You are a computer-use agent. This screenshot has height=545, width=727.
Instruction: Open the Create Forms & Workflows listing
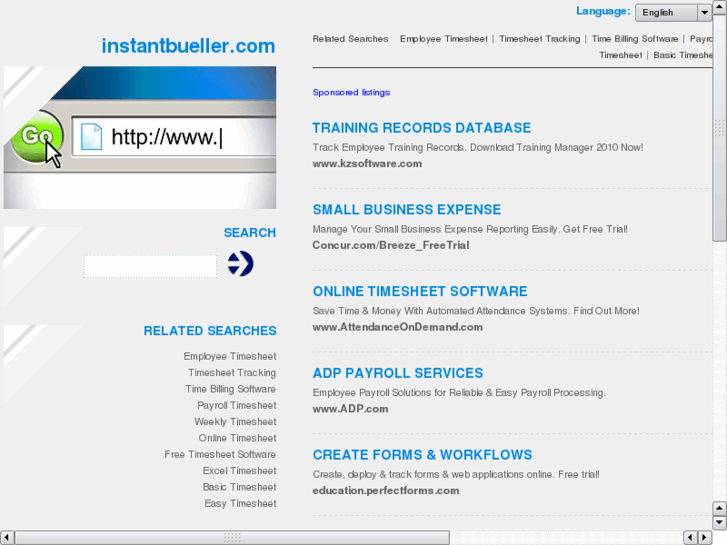coord(422,455)
